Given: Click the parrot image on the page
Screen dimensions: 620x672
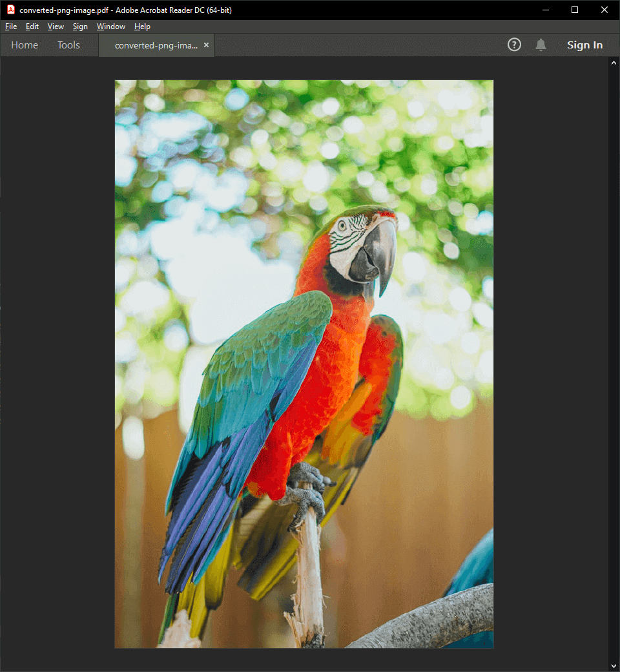Looking at the screenshot, I should coord(304,362).
